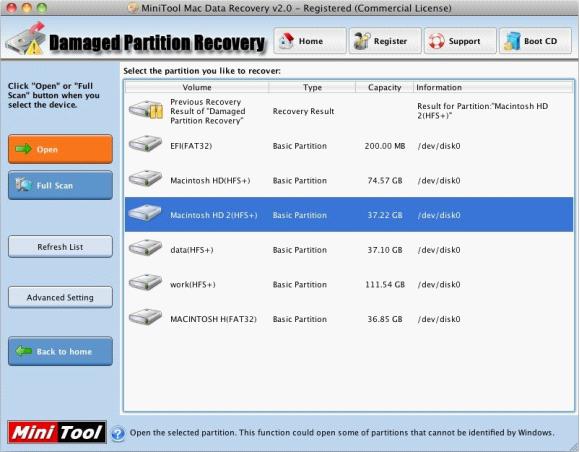
Task: Click the Home house icon
Action: click(x=286, y=41)
